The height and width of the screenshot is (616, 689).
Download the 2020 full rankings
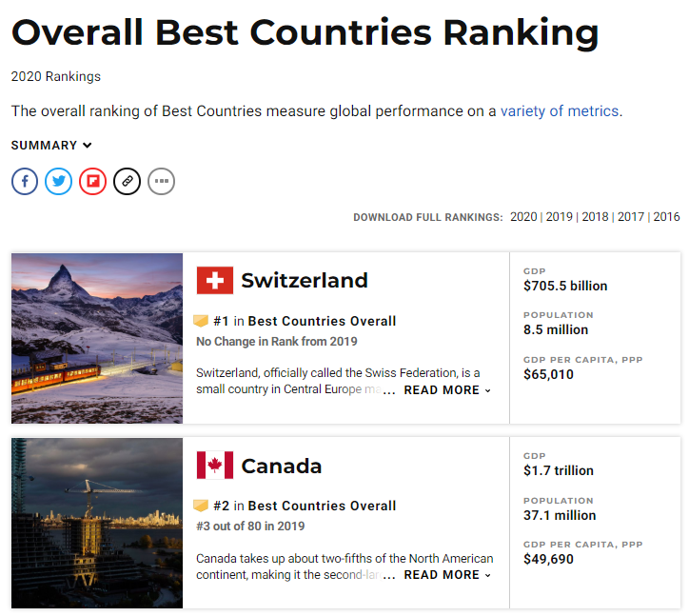pos(523,217)
